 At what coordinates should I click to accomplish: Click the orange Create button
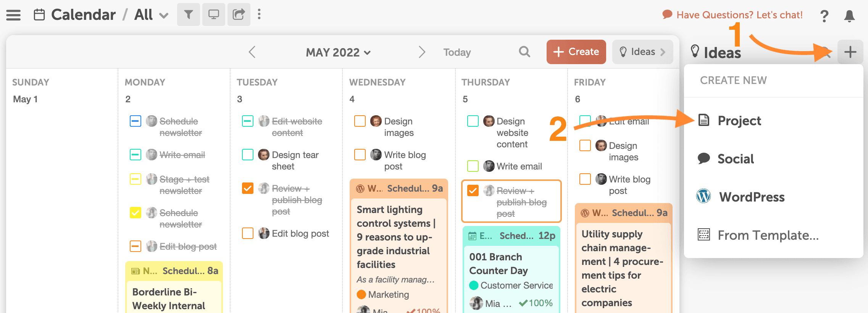click(576, 52)
